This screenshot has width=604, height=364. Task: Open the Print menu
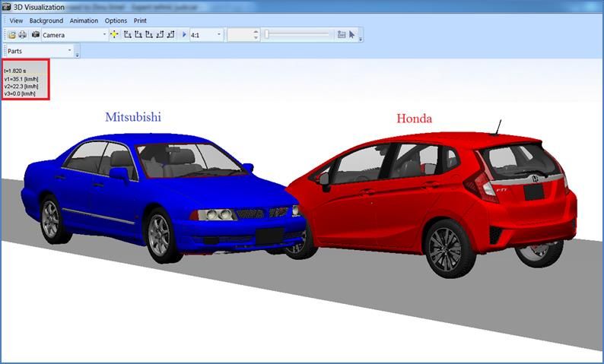[x=140, y=21]
